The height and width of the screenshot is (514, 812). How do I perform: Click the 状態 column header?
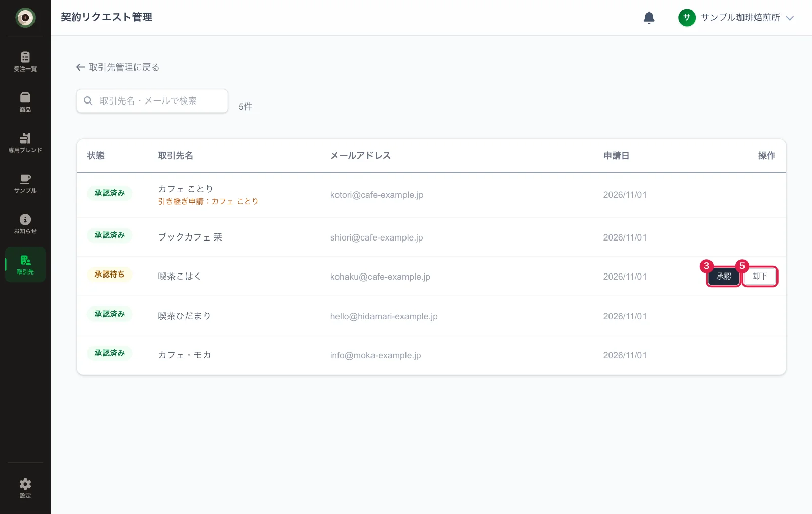click(x=96, y=156)
